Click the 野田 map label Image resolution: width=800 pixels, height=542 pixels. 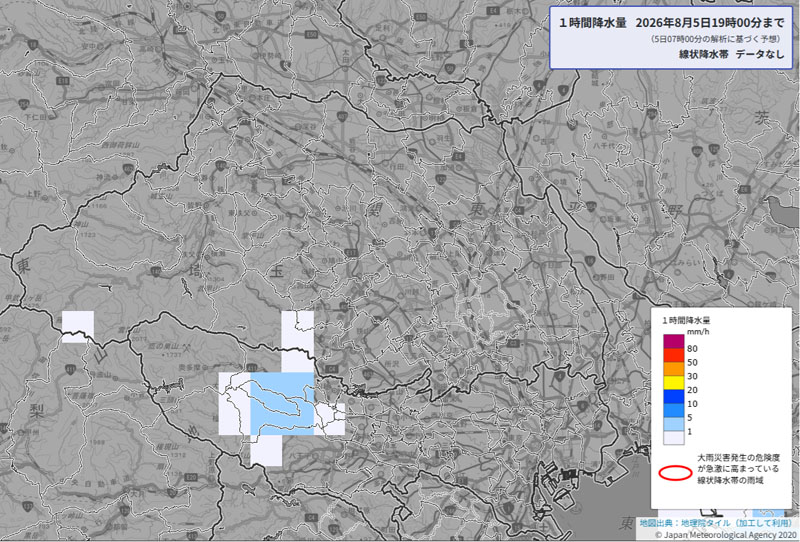(x=607, y=277)
